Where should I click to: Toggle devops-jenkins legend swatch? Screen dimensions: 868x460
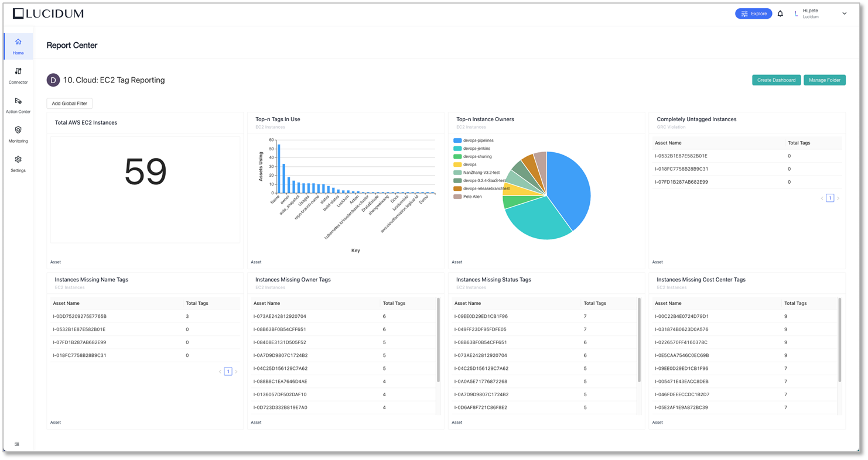click(457, 149)
